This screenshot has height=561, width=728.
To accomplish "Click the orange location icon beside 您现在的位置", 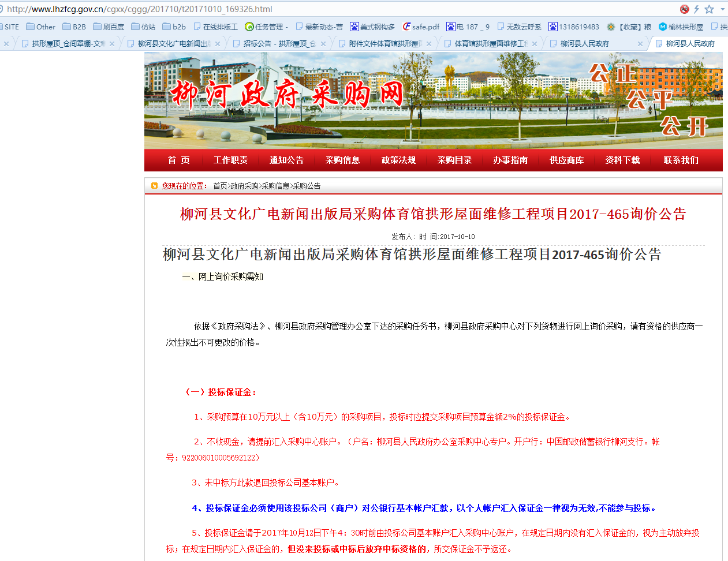I will [x=154, y=186].
